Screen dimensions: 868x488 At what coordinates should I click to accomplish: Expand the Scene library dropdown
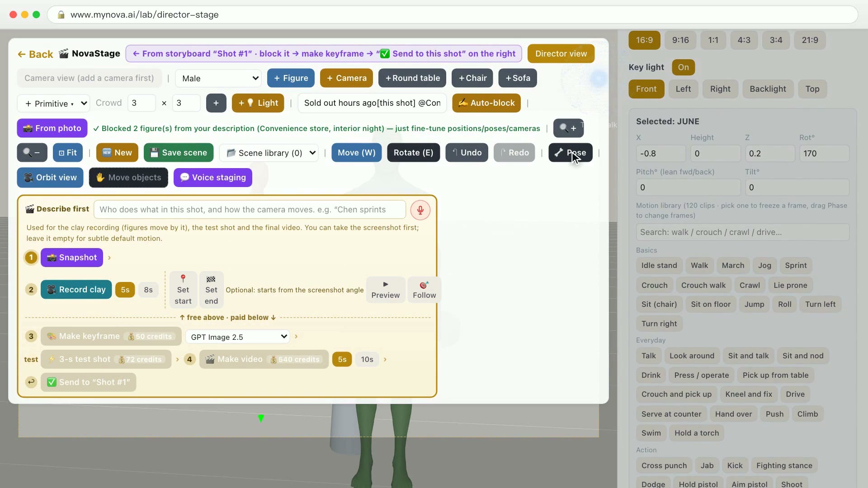tap(269, 153)
